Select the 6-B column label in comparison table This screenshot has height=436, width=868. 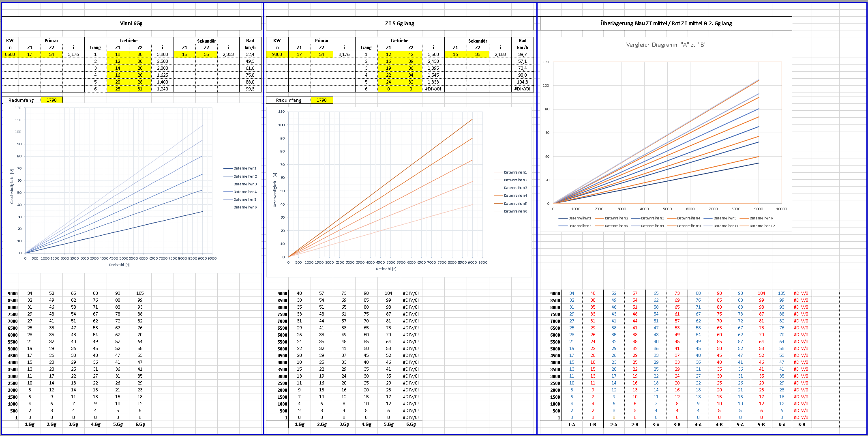[802, 425]
